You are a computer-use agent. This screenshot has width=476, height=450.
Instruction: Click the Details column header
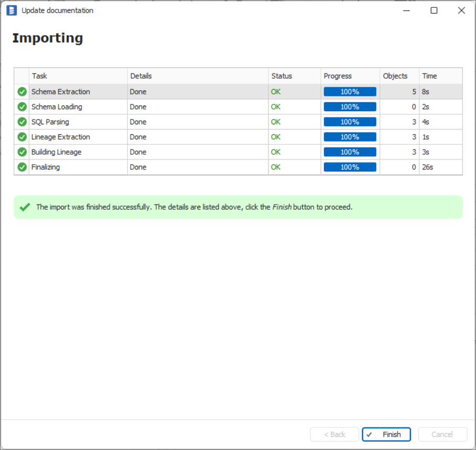coord(197,76)
